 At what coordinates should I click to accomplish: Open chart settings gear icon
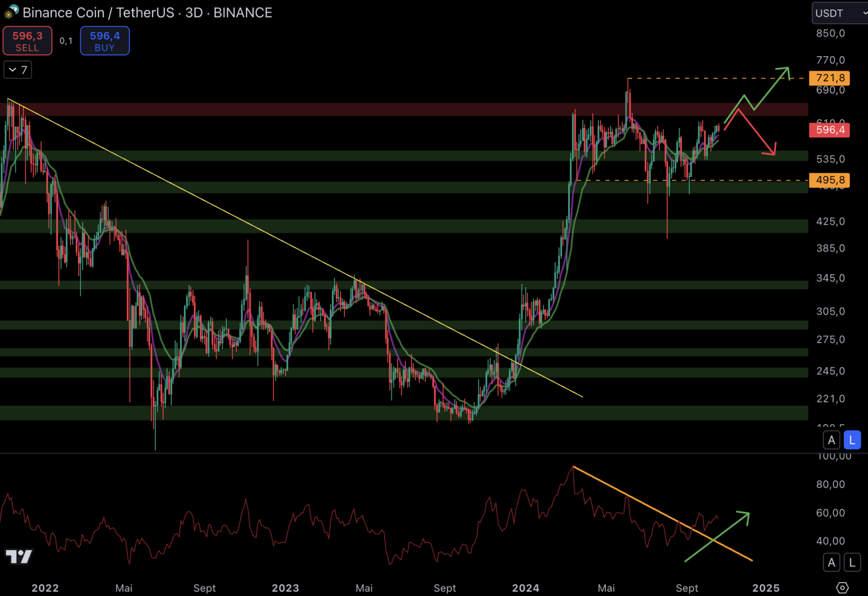(x=842, y=588)
